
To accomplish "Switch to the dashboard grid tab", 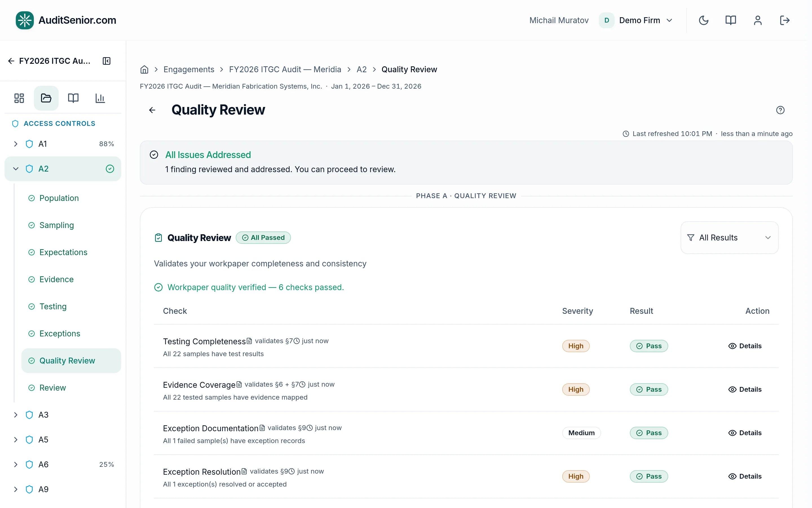I will [19, 98].
